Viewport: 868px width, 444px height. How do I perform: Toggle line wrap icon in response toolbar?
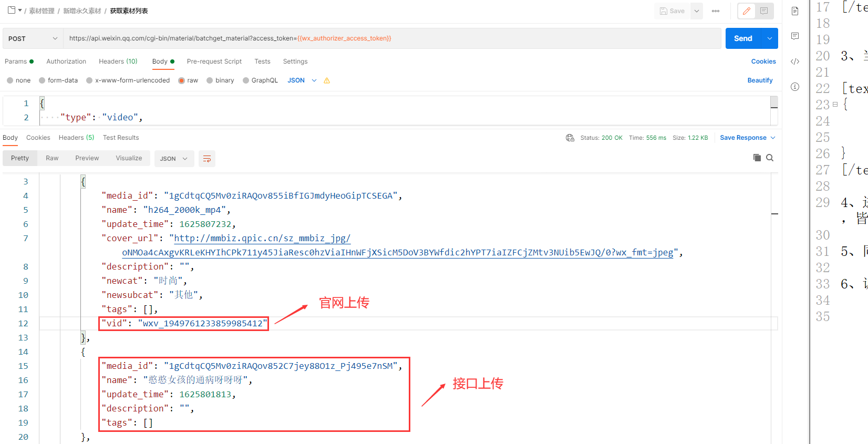point(207,159)
